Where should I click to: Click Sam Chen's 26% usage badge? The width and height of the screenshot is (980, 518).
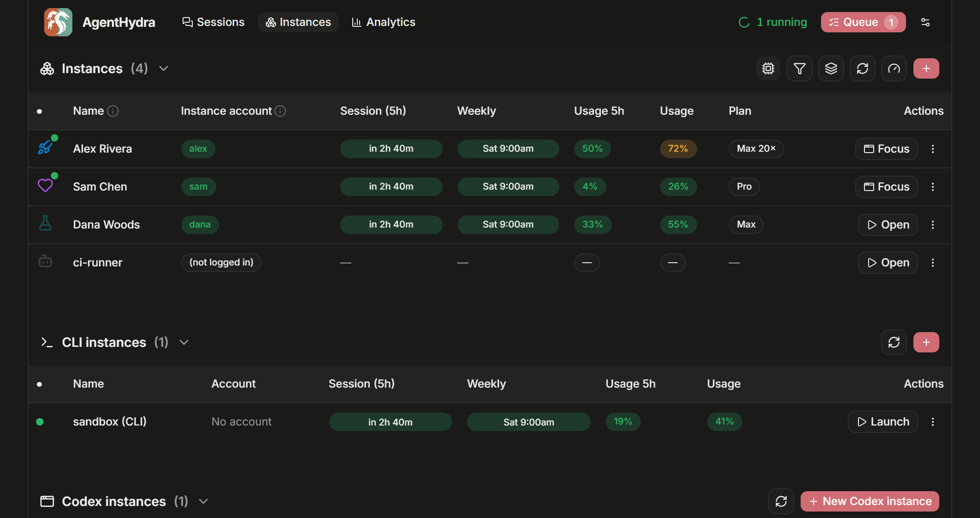[x=678, y=187]
